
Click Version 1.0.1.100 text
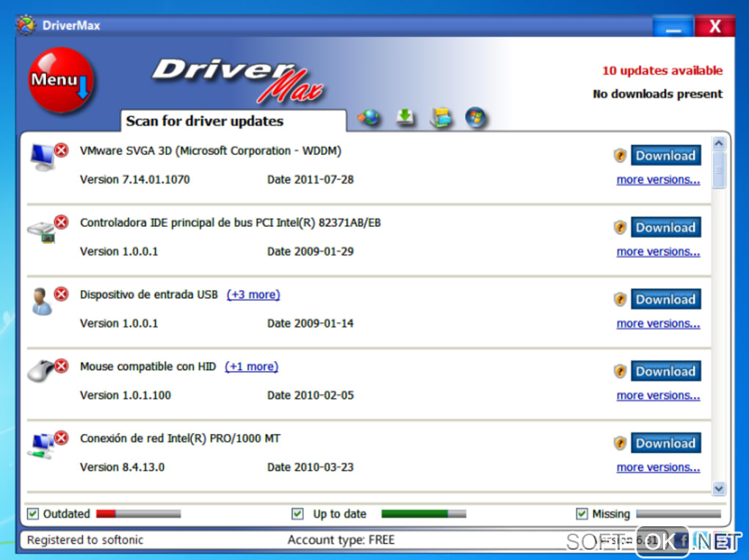[x=126, y=396]
